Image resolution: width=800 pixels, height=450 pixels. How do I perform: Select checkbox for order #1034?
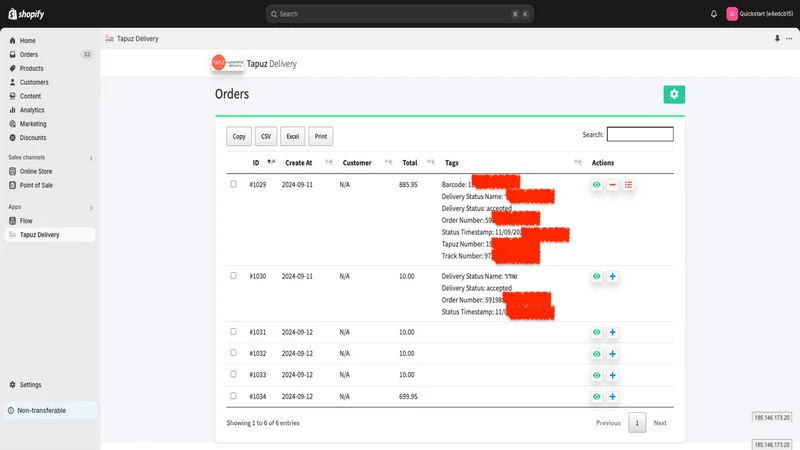233,395
